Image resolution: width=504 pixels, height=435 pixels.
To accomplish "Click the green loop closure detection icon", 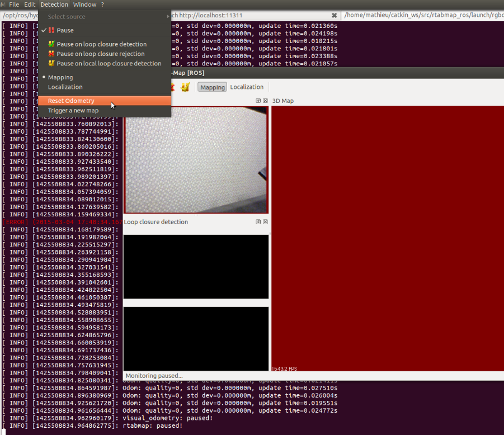I will tap(51, 44).
